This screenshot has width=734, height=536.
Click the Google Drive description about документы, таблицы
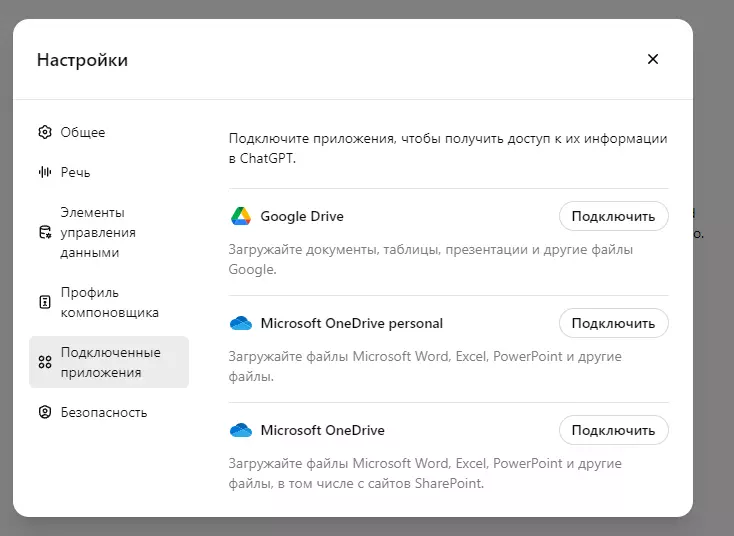coord(431,259)
